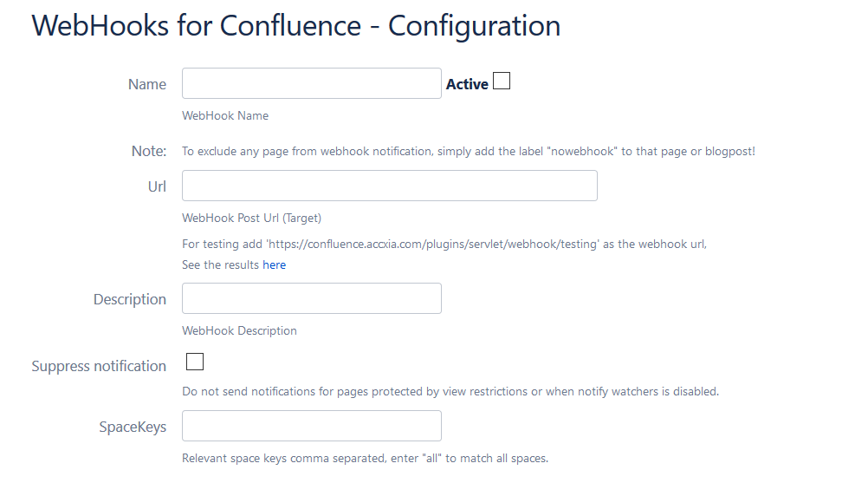Select the WebHook Description input box
The width and height of the screenshot is (868, 483).
pos(311,298)
